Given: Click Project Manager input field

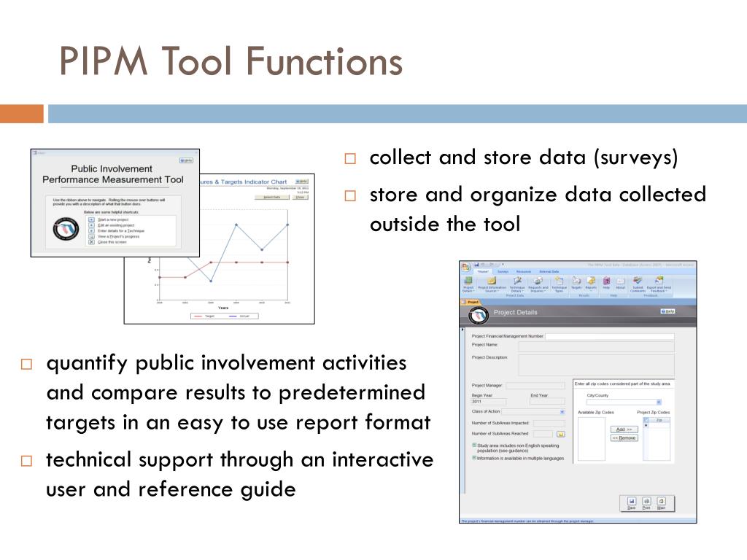Looking at the screenshot, I should (x=535, y=386).
